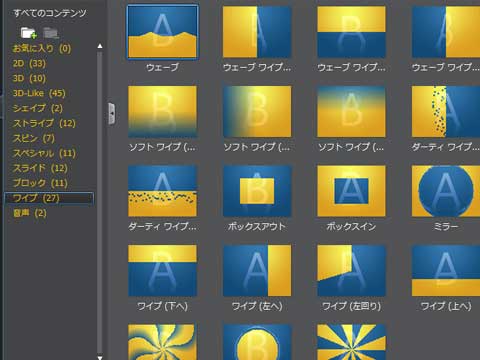Choose ダーティ ワイプ thumbnail with horizontal speckled edge
This screenshot has height=360, width=480.
pyautogui.click(x=162, y=191)
